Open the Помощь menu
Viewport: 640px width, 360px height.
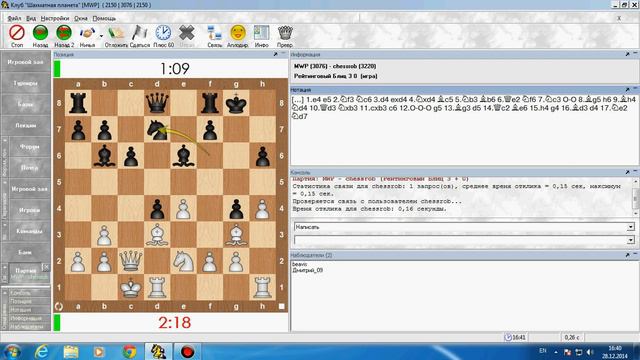pyautogui.click(x=104, y=18)
